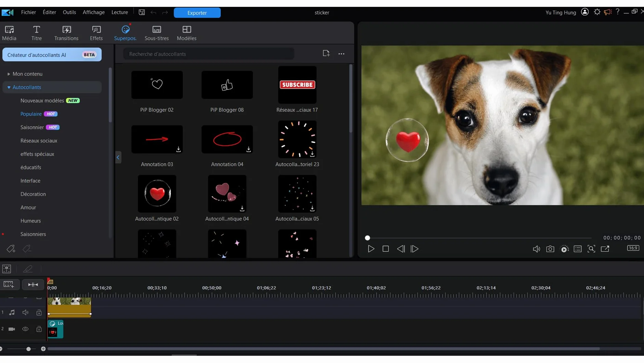Take a snapshot with the camera icon
Viewport: 644px width, 363px height.
(550, 249)
